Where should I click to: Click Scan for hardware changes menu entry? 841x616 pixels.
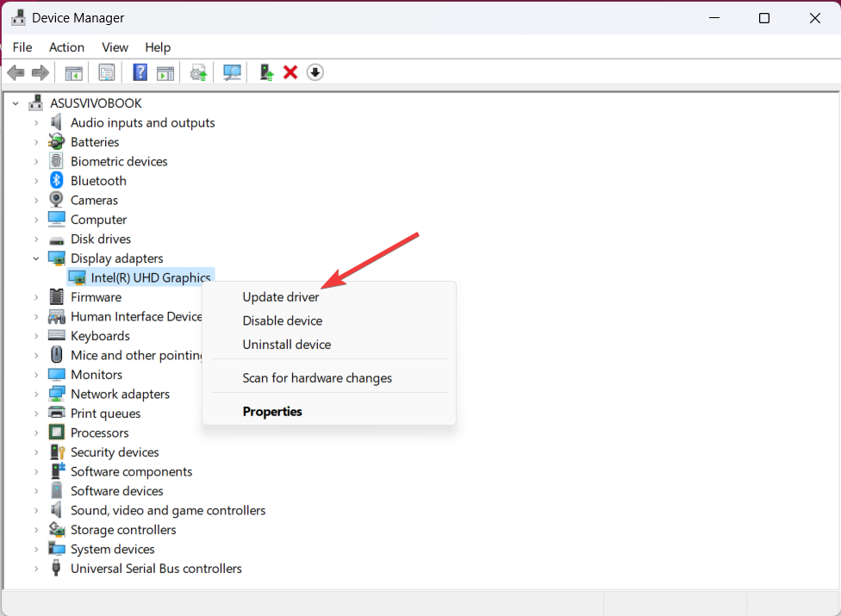pos(316,377)
